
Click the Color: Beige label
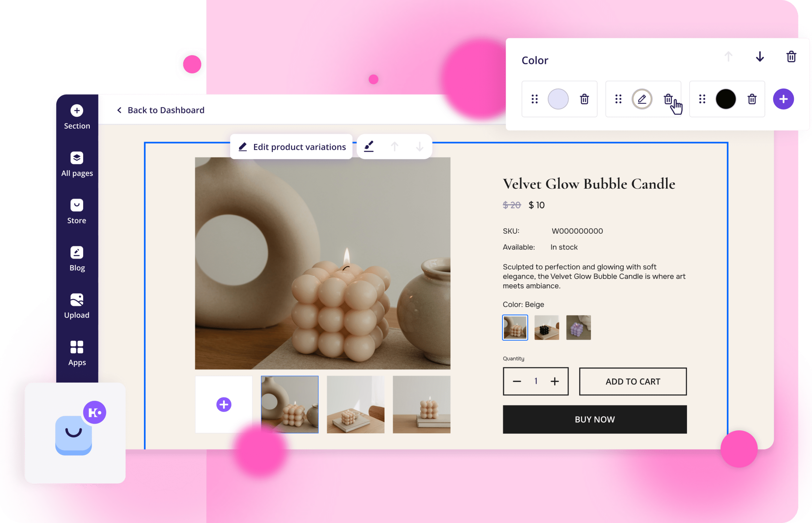pos(523,304)
